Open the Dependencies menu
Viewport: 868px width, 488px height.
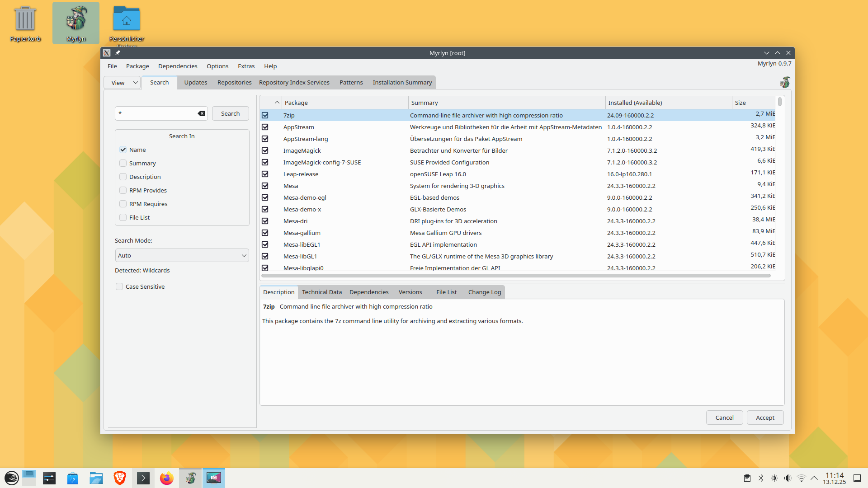click(178, 66)
